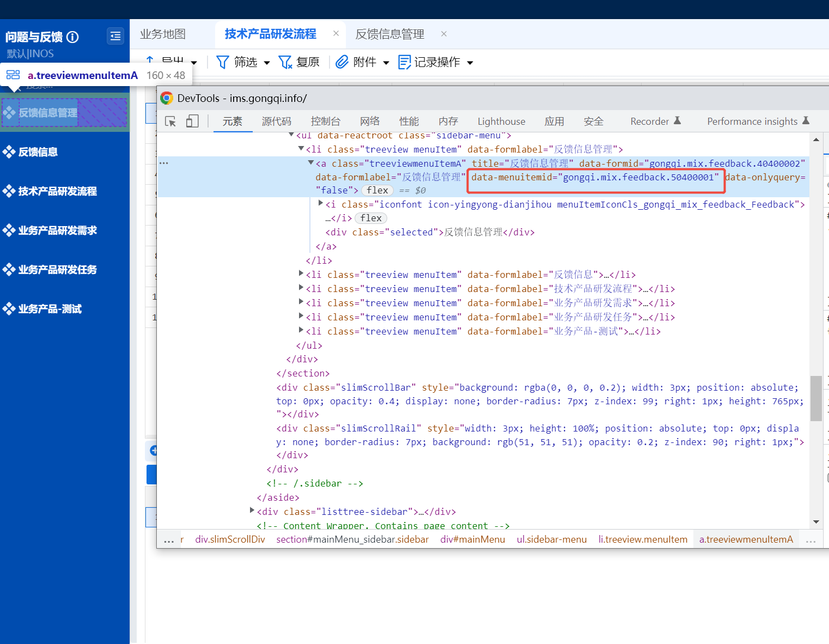Expand the 反馈信息 li tree node
The image size is (829, 644).
301,274
